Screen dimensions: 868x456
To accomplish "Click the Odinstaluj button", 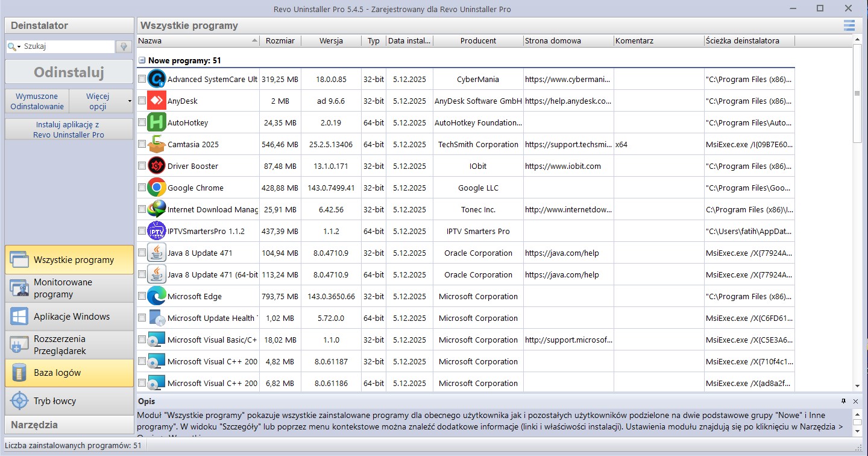I will pos(69,72).
